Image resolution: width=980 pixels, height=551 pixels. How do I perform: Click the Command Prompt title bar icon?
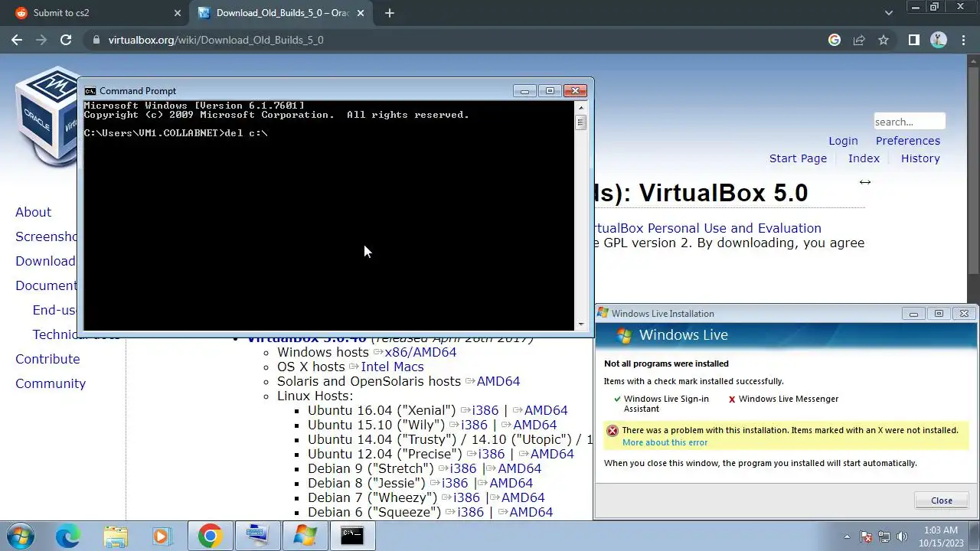point(90,91)
